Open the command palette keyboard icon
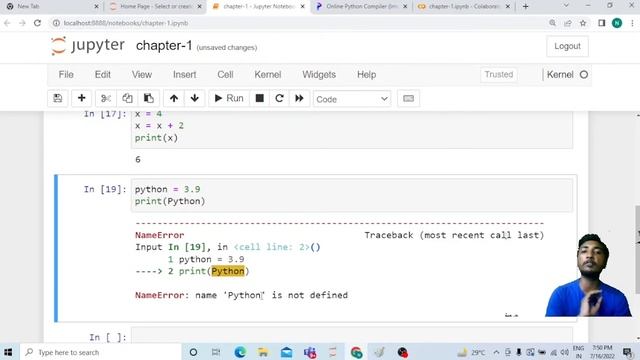 click(408, 98)
